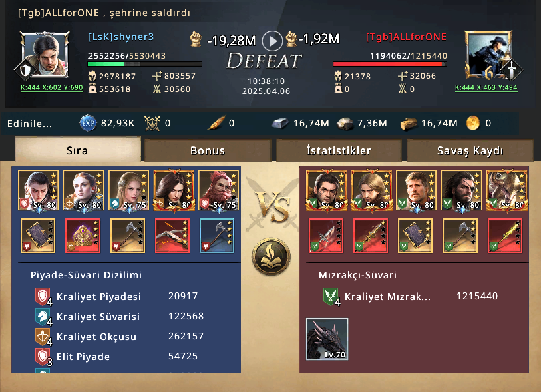
Task: Open the book flame emblem icon
Action: [271, 256]
